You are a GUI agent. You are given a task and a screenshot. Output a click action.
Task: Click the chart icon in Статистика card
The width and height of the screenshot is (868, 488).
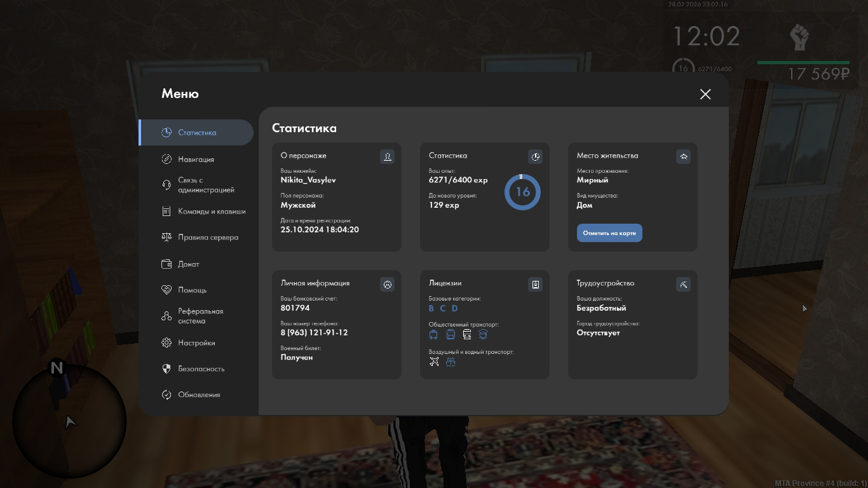535,156
